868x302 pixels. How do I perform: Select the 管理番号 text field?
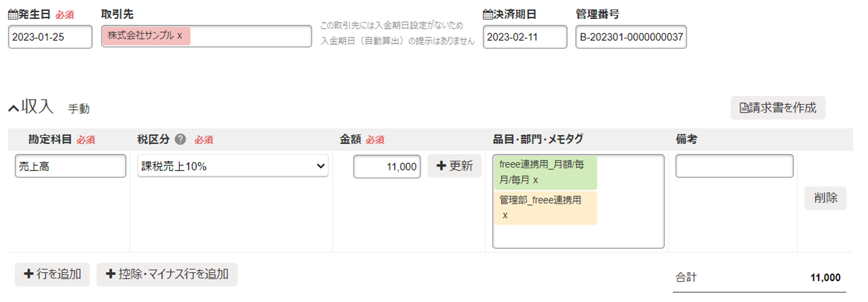click(631, 37)
